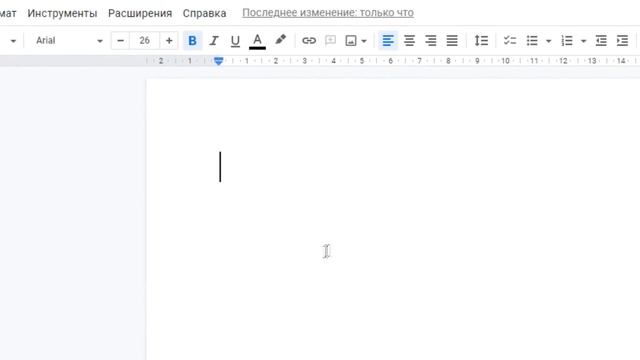Expand the insert image dropdown arrow

pos(364,41)
